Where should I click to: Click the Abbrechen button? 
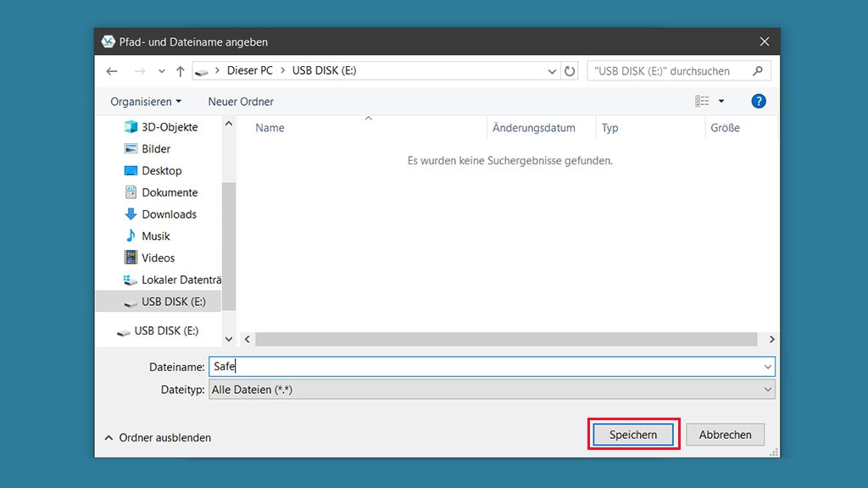pyautogui.click(x=726, y=434)
